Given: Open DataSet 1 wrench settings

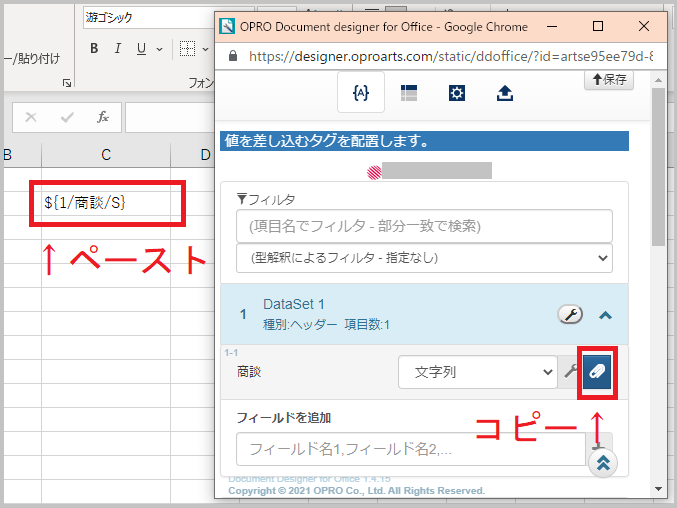Looking at the screenshot, I should click(569, 314).
